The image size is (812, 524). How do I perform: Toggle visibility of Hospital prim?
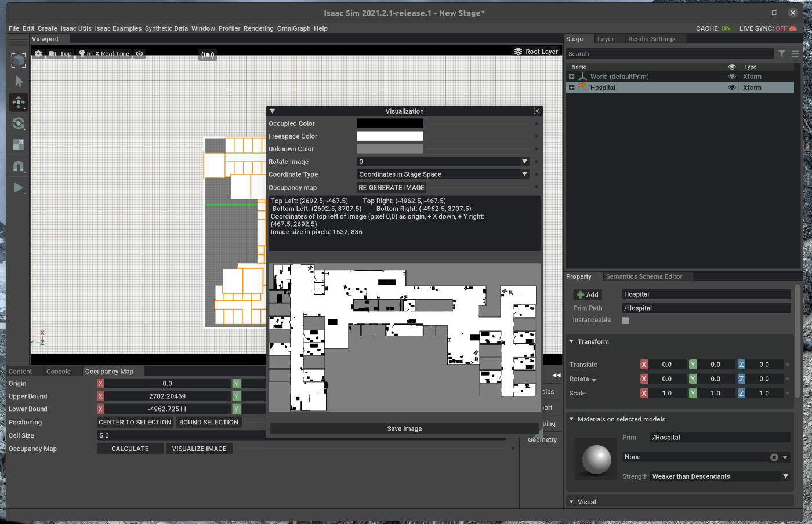point(732,88)
